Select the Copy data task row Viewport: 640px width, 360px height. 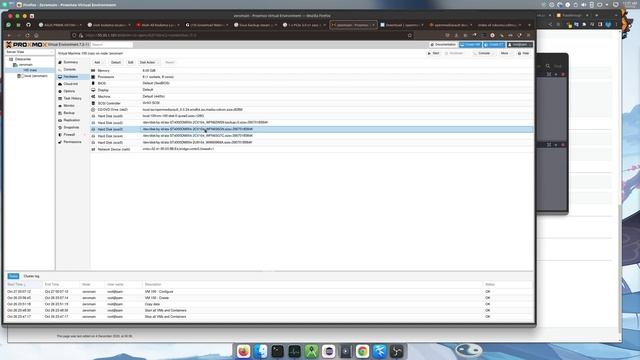pyautogui.click(x=269, y=304)
